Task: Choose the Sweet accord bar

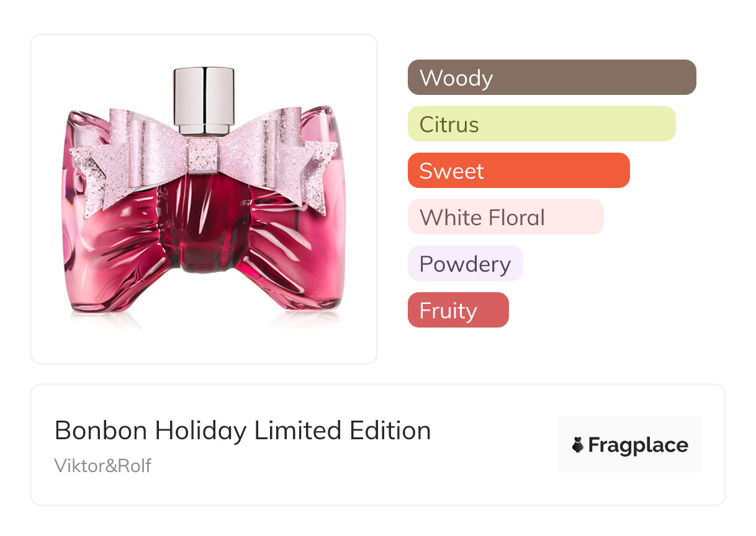Action: 518,171
